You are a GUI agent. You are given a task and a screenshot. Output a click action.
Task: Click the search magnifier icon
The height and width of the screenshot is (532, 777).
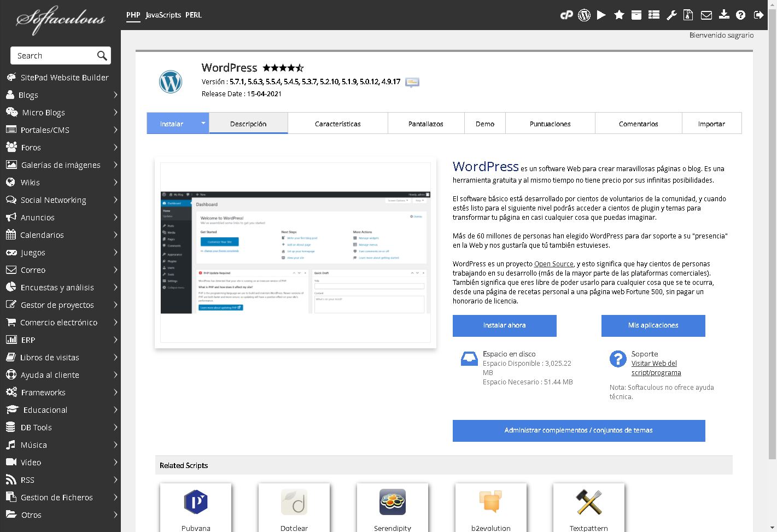coord(102,56)
